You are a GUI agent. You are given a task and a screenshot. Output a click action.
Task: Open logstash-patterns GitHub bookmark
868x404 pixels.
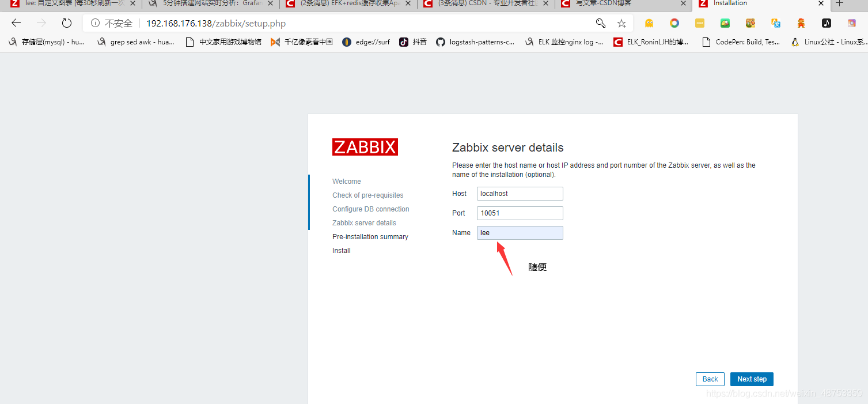(475, 42)
